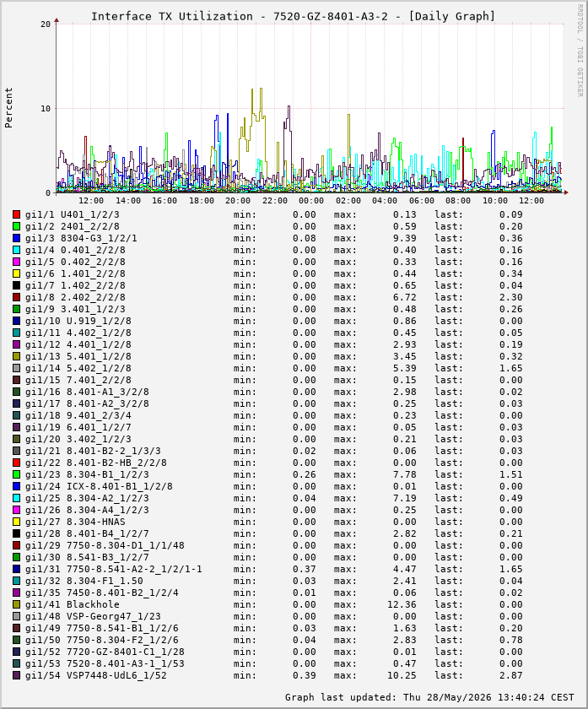Click the max value '6.72' for gi1/8
This screenshot has width=588, height=709.
pyautogui.click(x=404, y=297)
